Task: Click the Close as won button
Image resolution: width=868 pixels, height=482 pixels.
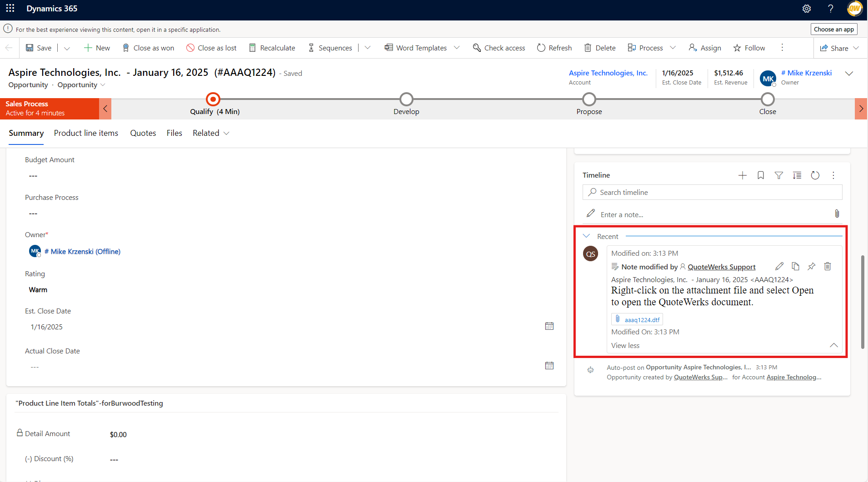Action: click(148, 48)
